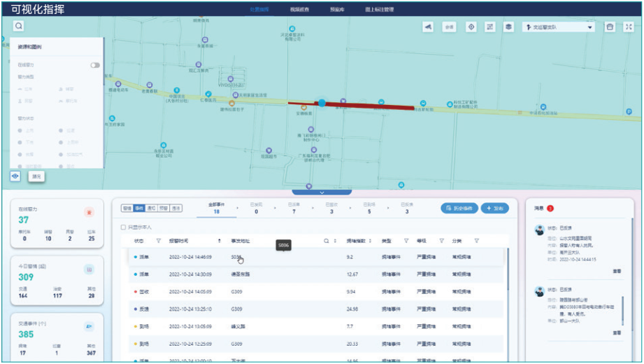Click the 发布 button

(x=495, y=209)
